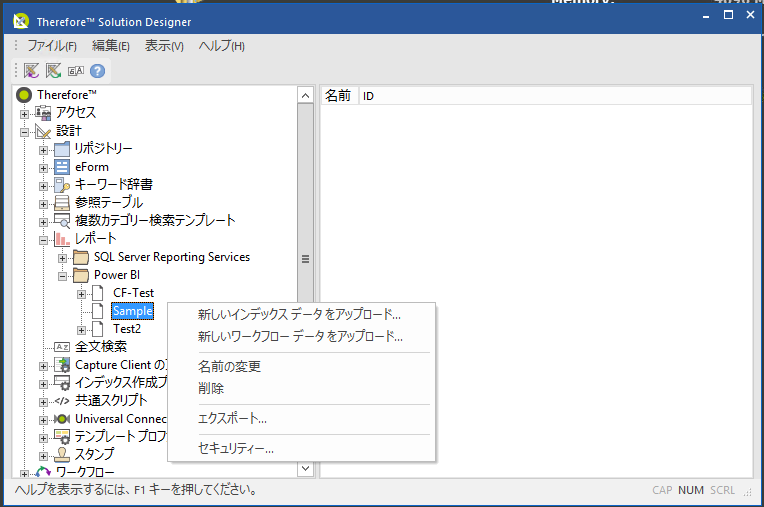The width and height of the screenshot is (764, 507).
Task: Click the ID column header
Action: coord(555,95)
